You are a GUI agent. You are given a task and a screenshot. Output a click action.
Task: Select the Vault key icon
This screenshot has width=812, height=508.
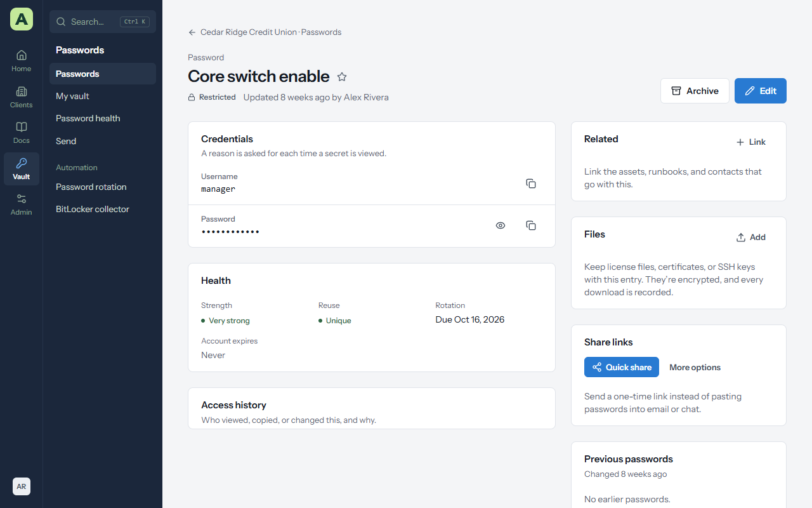[x=22, y=163]
